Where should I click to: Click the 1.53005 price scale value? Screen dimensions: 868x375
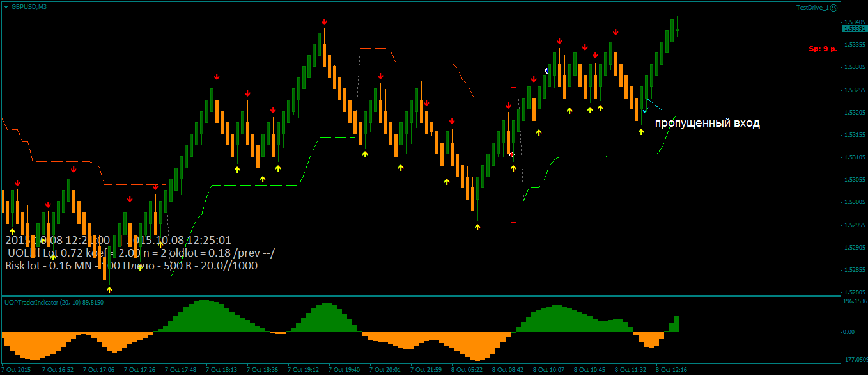tap(855, 202)
